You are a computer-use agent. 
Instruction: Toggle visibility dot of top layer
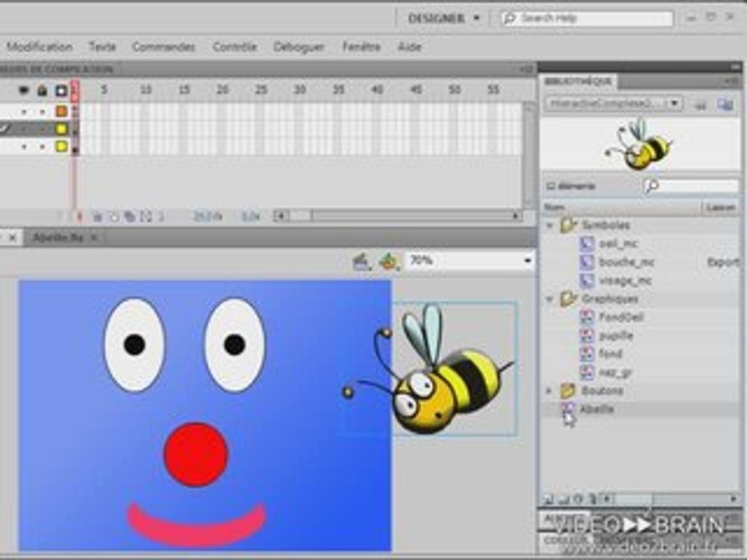(24, 111)
